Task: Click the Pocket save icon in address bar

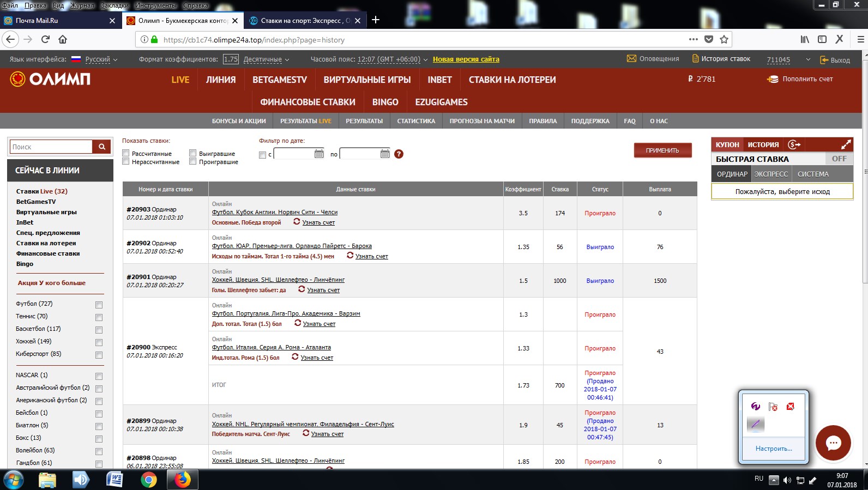Action: pyautogui.click(x=709, y=39)
